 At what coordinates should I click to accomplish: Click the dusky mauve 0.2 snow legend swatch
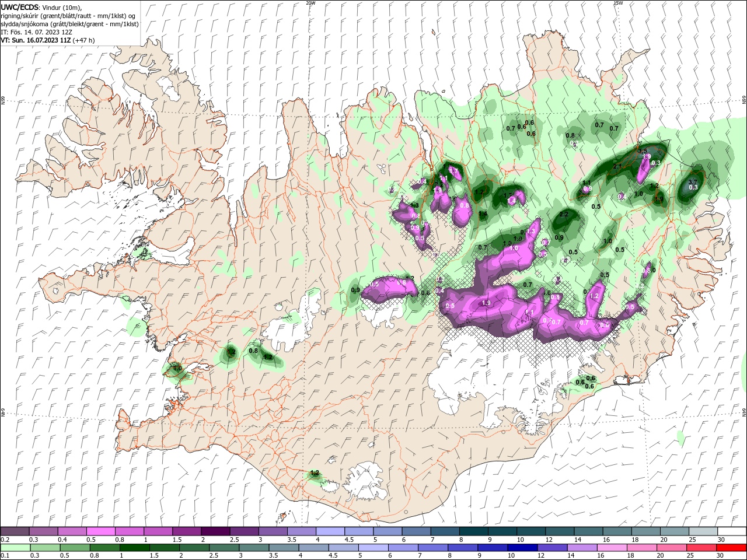pyautogui.click(x=15, y=531)
